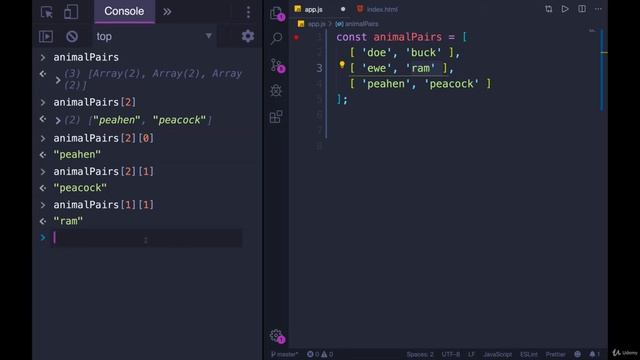Open the Manage gear in VS Code
Viewport: 640px width, 360px height.
pos(277,336)
